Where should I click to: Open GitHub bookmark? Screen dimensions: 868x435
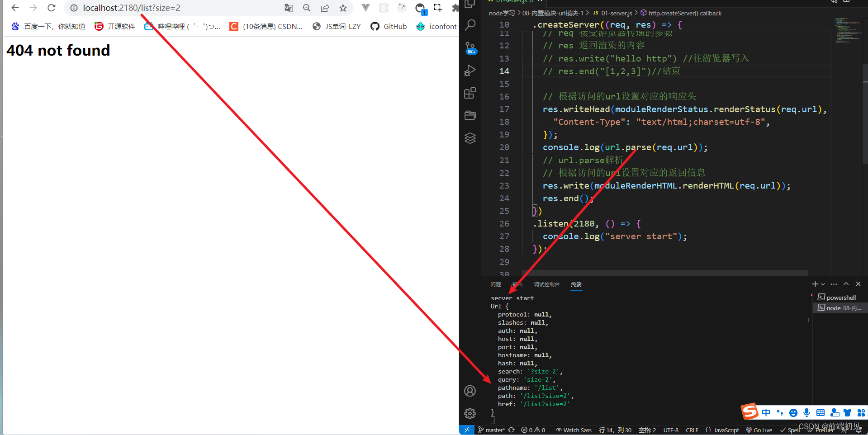389,26
